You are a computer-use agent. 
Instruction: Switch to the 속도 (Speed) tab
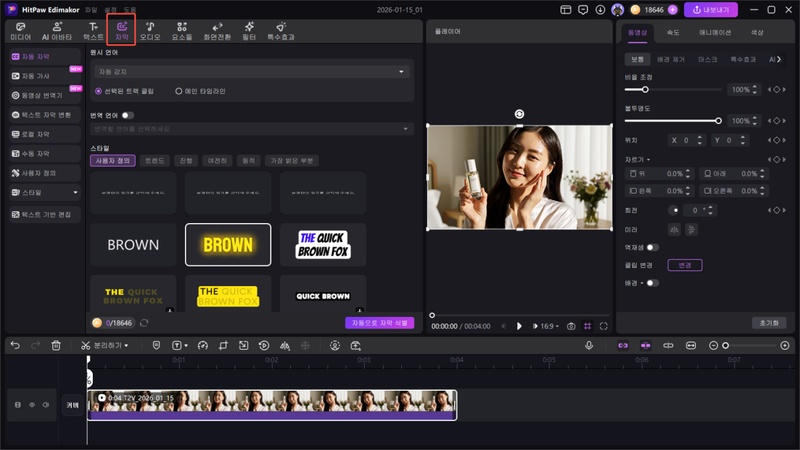[x=673, y=32]
